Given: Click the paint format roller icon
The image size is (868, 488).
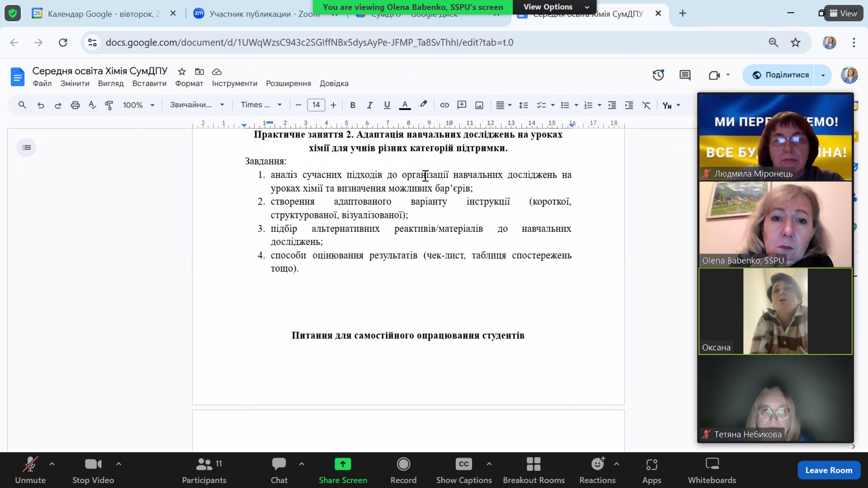Looking at the screenshot, I should 109,105.
